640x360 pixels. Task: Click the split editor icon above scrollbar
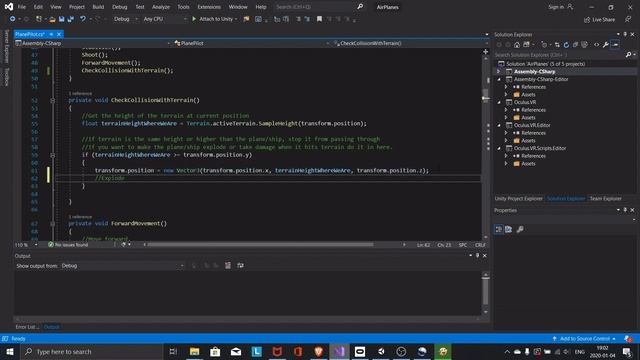(485, 51)
